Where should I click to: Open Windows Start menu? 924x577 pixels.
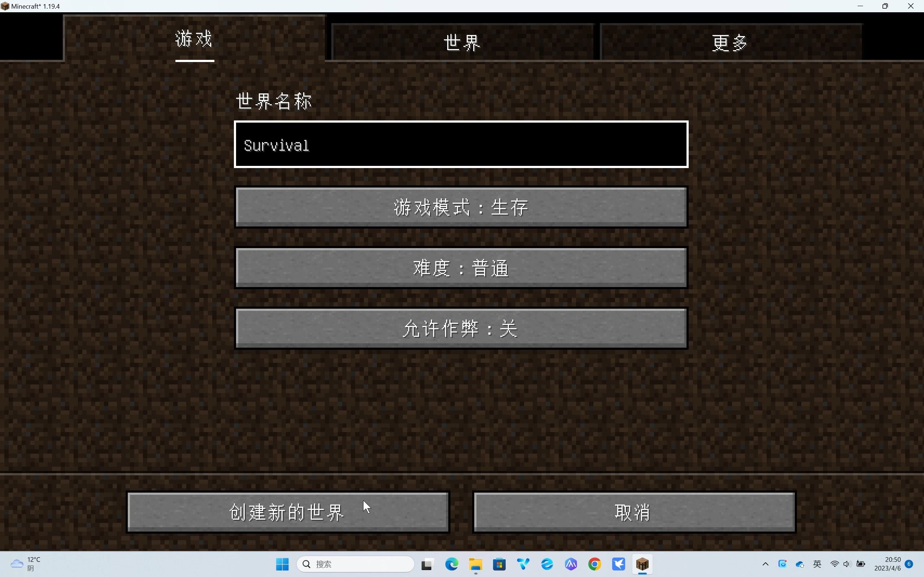pyautogui.click(x=282, y=564)
